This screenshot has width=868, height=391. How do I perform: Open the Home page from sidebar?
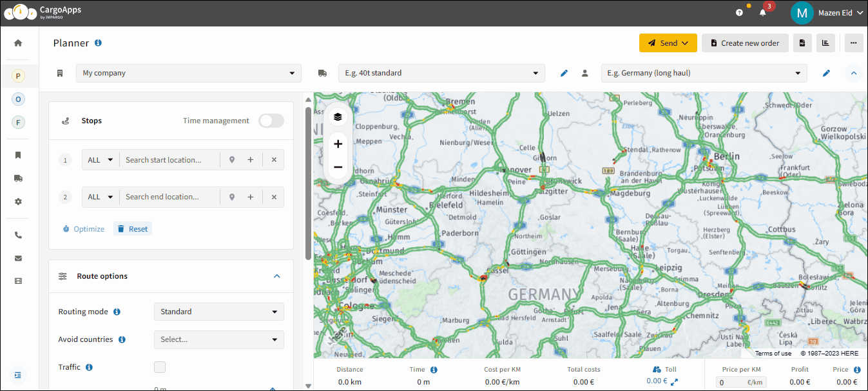(18, 43)
